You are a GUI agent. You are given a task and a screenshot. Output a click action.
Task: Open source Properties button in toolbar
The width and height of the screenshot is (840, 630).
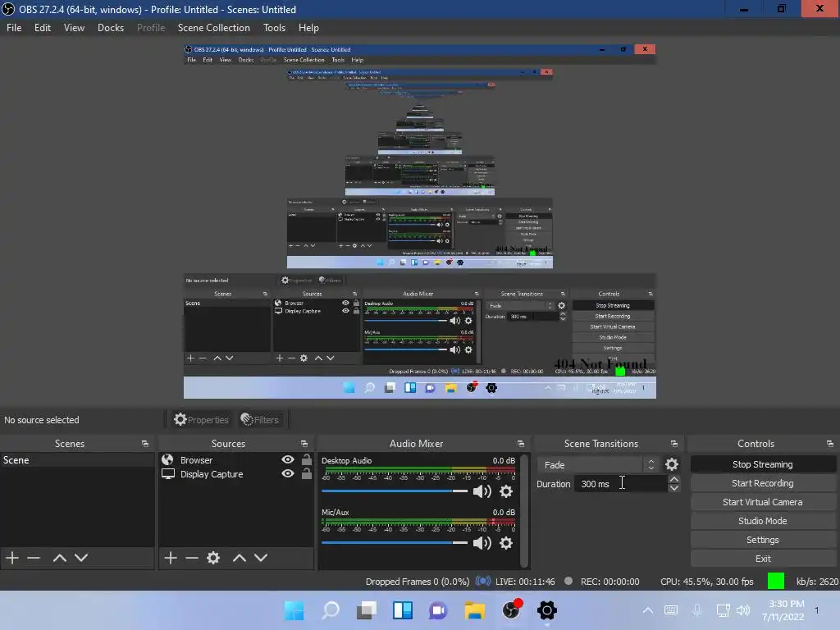202,419
